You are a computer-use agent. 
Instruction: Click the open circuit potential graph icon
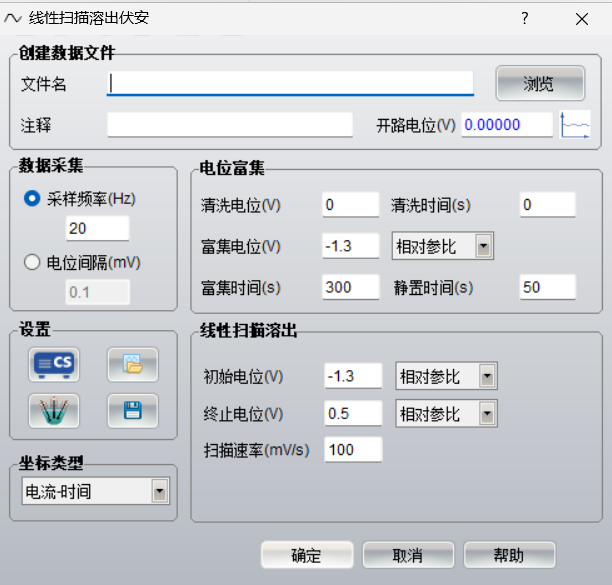point(575,125)
